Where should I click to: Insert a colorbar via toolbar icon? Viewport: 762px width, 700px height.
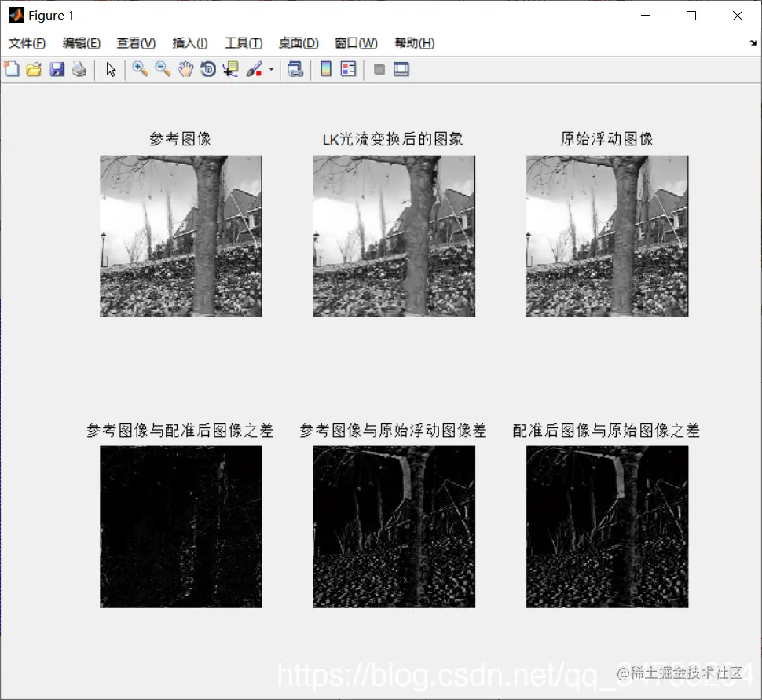(326, 69)
